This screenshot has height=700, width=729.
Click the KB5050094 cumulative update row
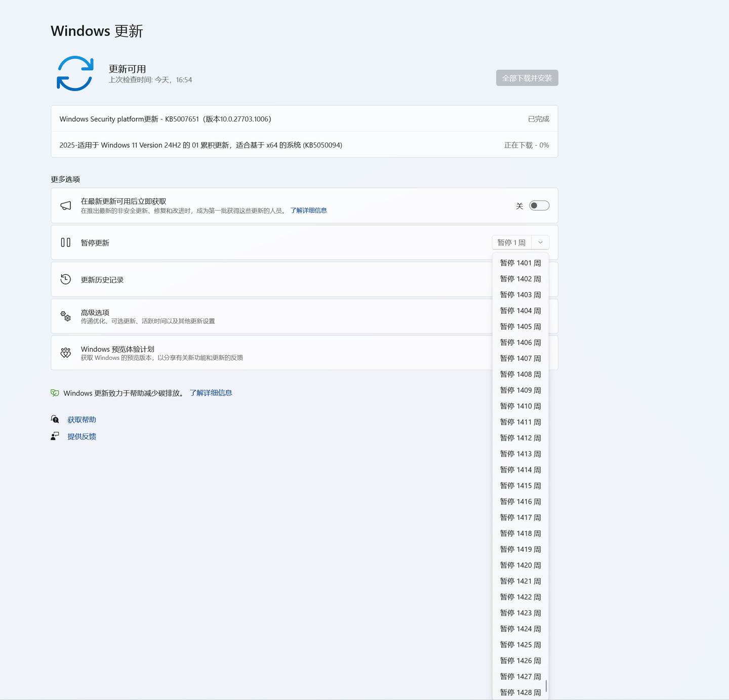tap(304, 145)
